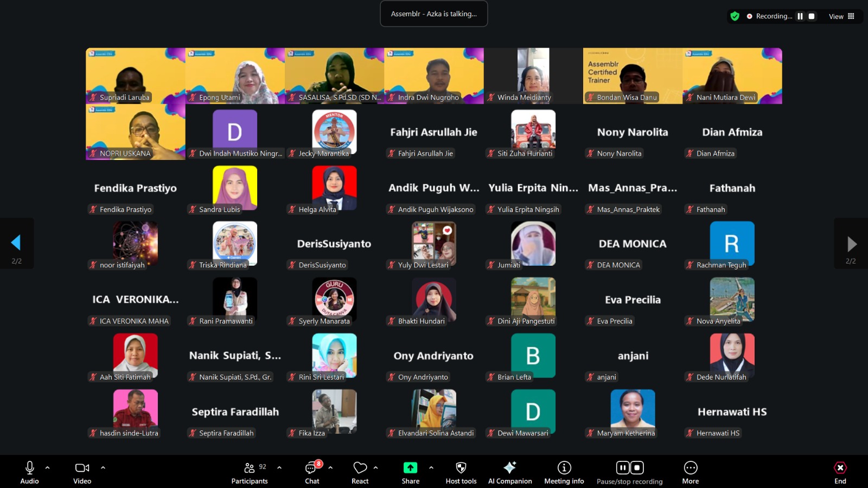
Task: Expand the Video options chevron
Action: coord(103,467)
